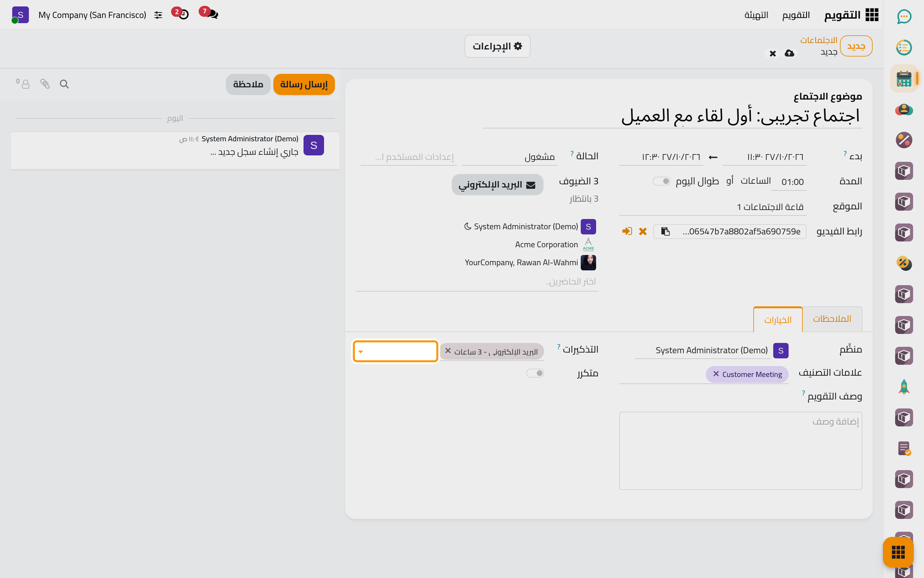Attach a file with the paperclip icon
924x578 pixels.
click(45, 84)
